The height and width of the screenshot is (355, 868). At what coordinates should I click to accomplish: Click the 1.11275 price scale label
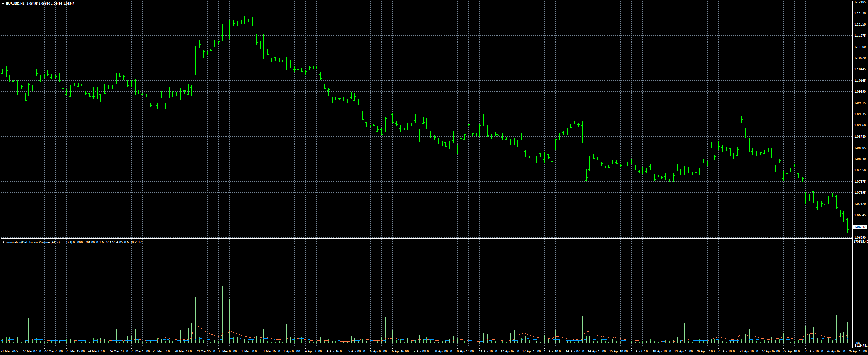pyautogui.click(x=860, y=36)
